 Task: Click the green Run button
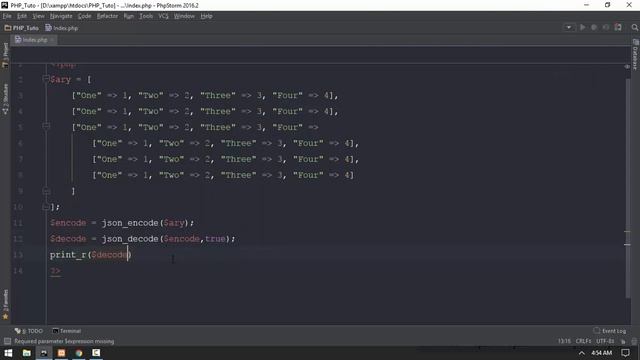point(582,27)
